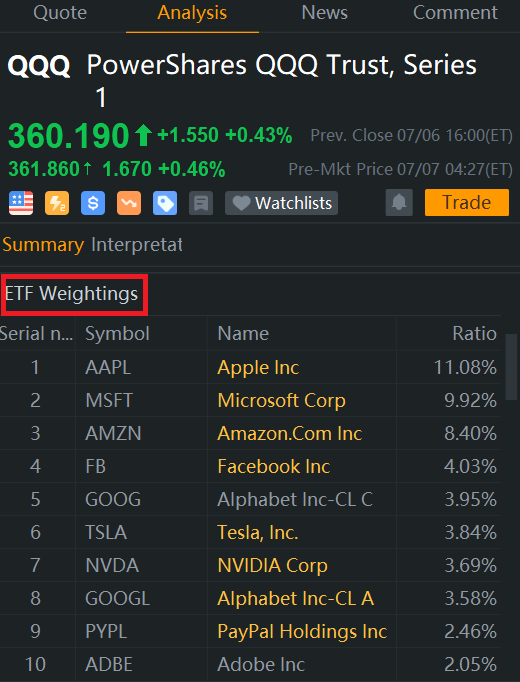Click the MSFT symbol cell

point(109,401)
